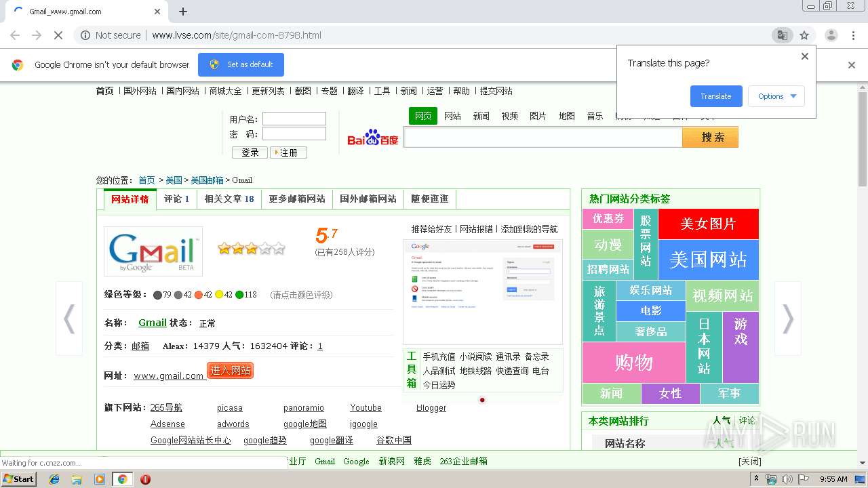Screen dimensions: 868x488
Task: Dismiss the default browser infobar
Action: click(x=852, y=65)
